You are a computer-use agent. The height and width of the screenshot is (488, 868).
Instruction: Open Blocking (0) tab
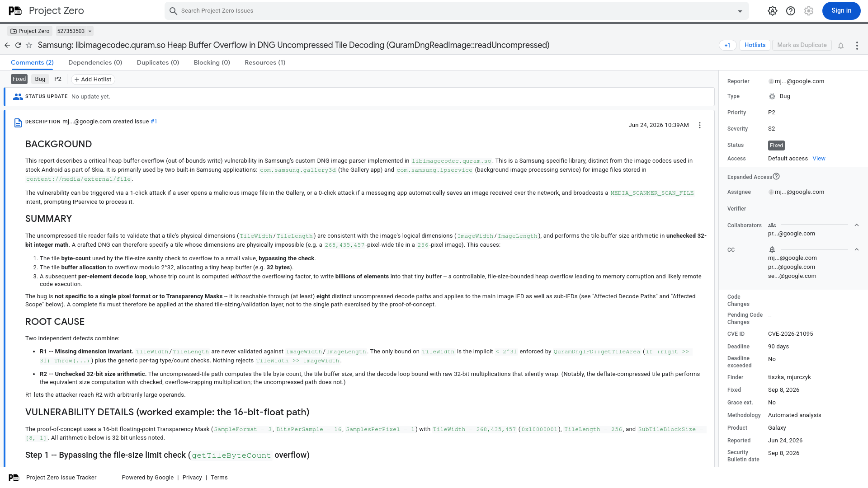pos(212,62)
